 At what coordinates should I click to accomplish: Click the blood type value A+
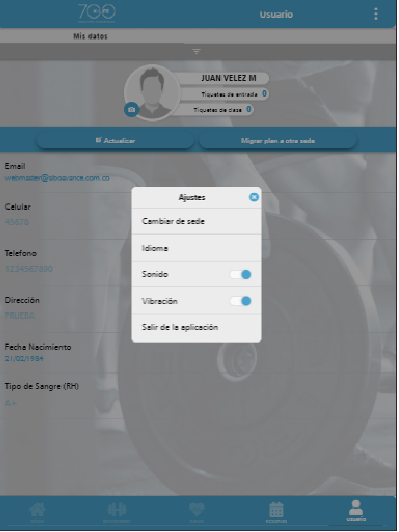[11, 403]
